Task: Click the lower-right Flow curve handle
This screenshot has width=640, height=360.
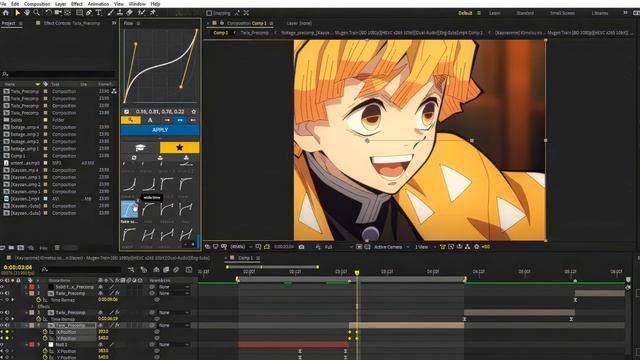Action: (181, 87)
